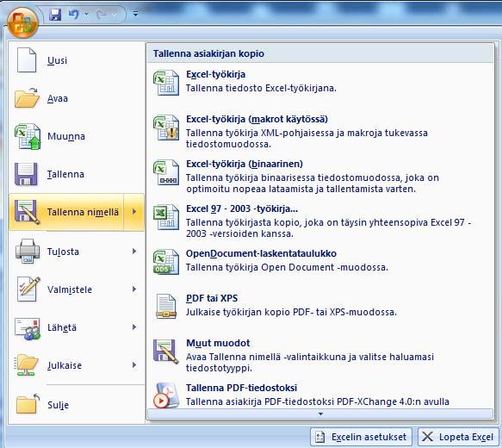502x448 pixels.
Task: Choose the Muunna menu entry
Action: pos(77,136)
